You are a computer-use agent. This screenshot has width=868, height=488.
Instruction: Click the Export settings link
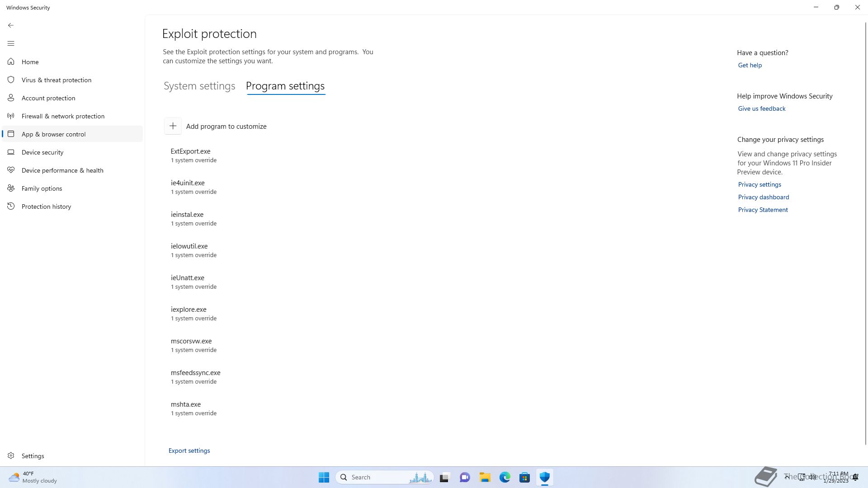[x=189, y=450]
